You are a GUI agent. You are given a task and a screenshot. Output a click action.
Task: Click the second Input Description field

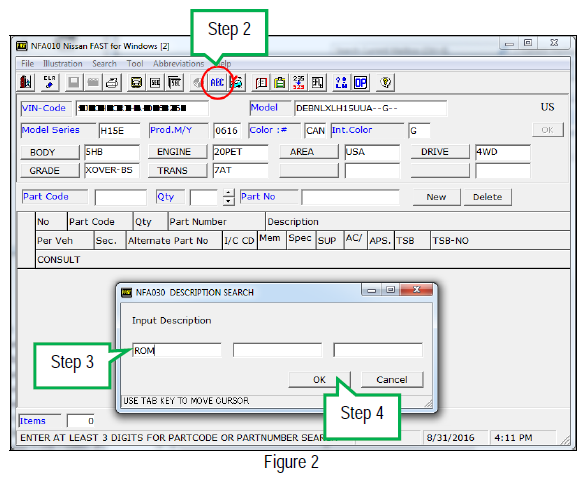pyautogui.click(x=277, y=350)
